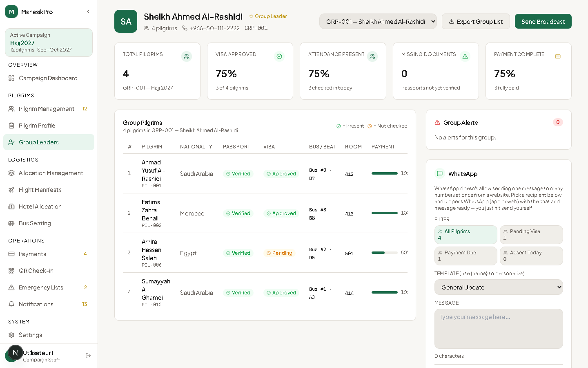Click room number 501
588x368 pixels.
coord(349,254)
